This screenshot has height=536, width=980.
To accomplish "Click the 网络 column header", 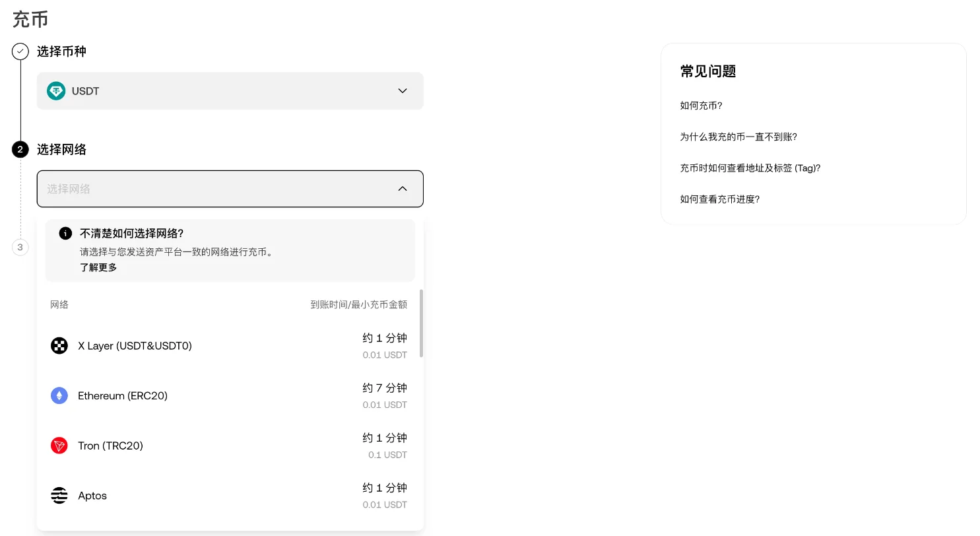I will pos(59,304).
